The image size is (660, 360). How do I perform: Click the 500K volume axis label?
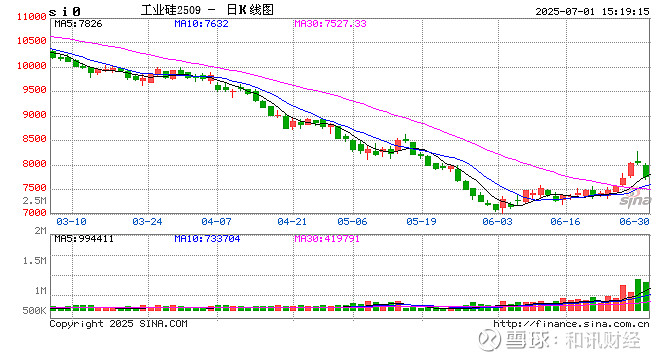point(35,311)
